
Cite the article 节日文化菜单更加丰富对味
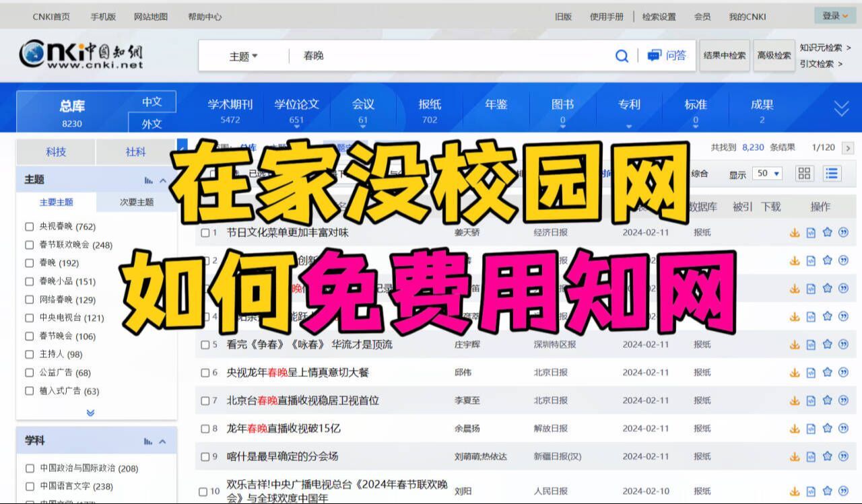coord(843,233)
